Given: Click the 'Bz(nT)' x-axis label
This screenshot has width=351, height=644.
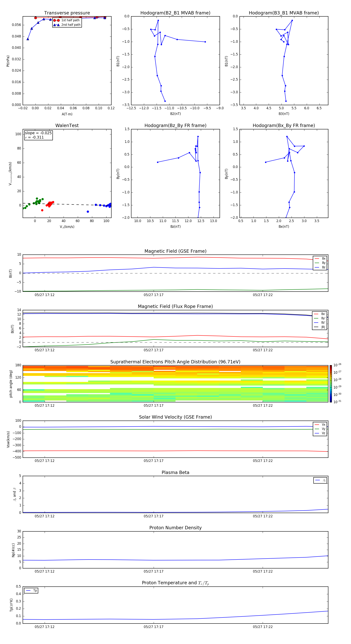Looking at the screenshot, I should (x=175, y=227).
